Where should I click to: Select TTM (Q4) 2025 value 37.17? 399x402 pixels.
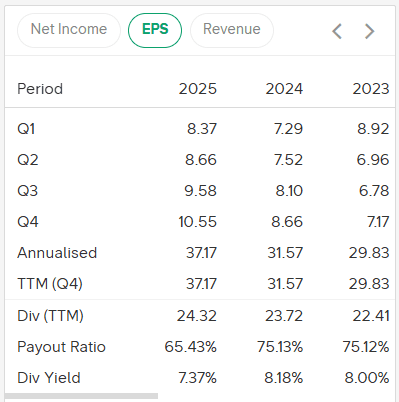[x=201, y=284]
